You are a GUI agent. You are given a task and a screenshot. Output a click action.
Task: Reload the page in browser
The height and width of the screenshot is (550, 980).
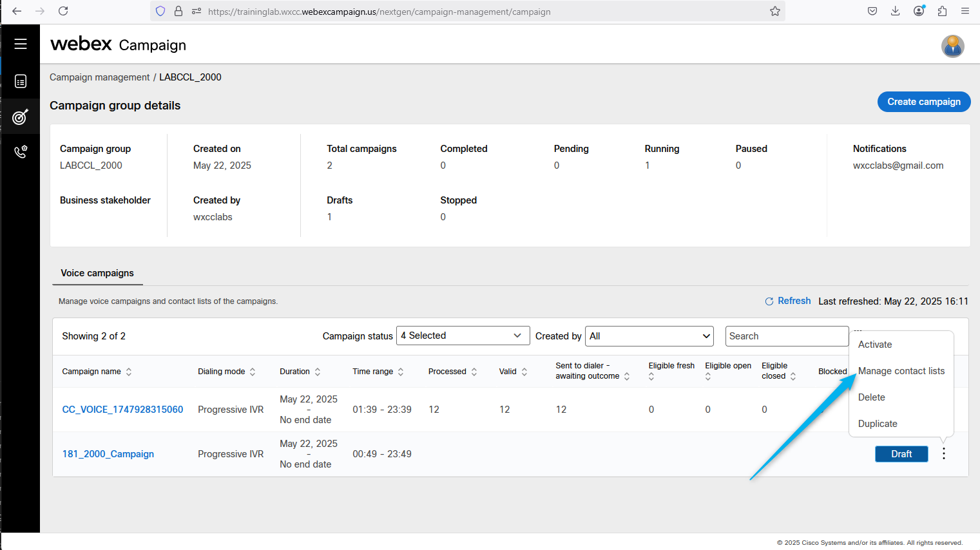click(63, 11)
